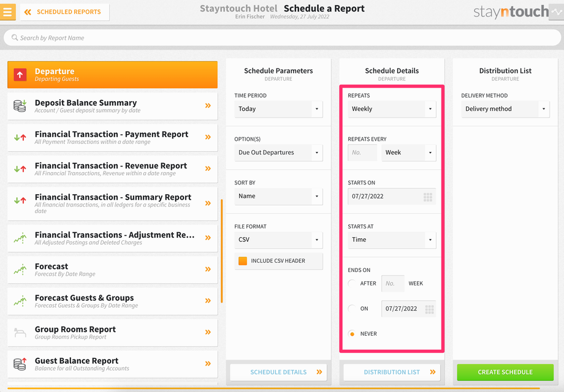Viewport: 564px width, 392px height.
Task: Go back to Scheduled Reports
Action: click(x=65, y=12)
